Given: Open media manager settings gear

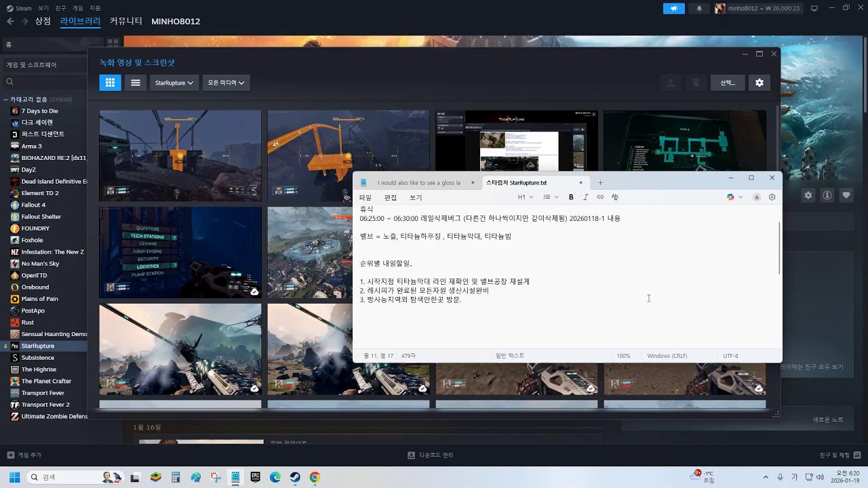Looking at the screenshot, I should [759, 83].
